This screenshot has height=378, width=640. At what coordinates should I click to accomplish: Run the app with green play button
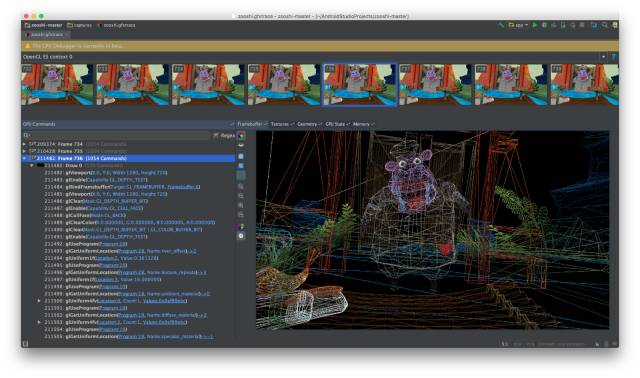tap(535, 25)
